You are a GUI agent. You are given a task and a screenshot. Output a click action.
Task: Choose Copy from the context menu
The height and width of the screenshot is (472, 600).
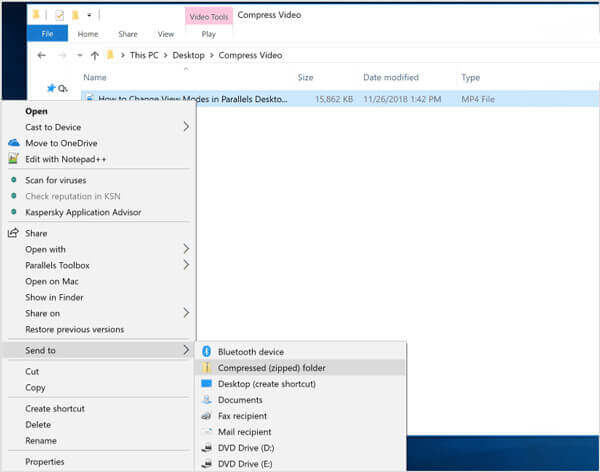35,387
